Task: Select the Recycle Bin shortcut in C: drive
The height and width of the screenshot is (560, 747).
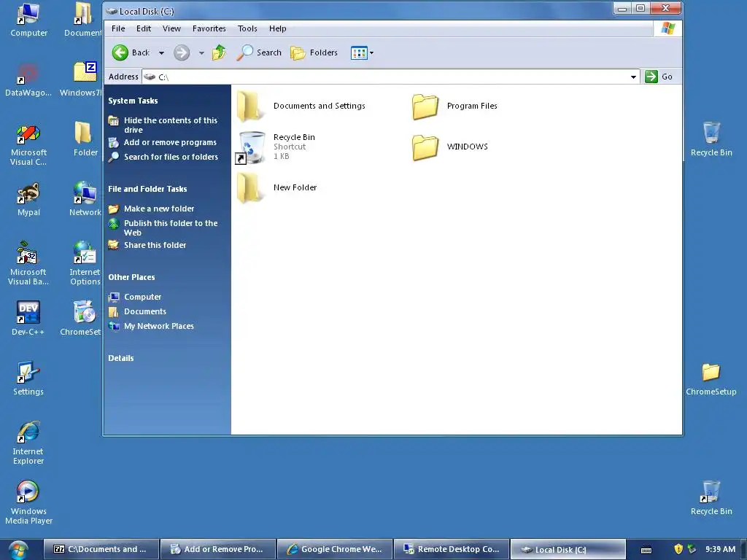Action: coord(275,147)
